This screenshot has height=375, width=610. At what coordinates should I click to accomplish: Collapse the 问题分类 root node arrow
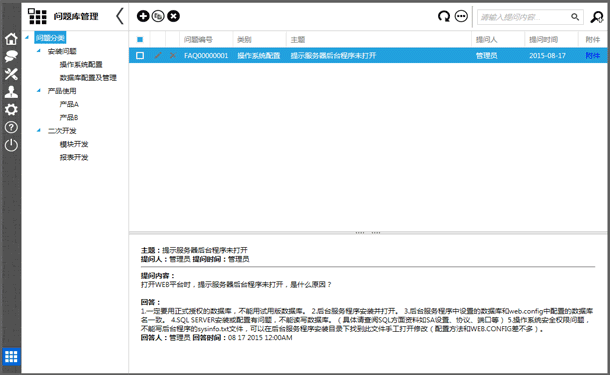pyautogui.click(x=27, y=38)
